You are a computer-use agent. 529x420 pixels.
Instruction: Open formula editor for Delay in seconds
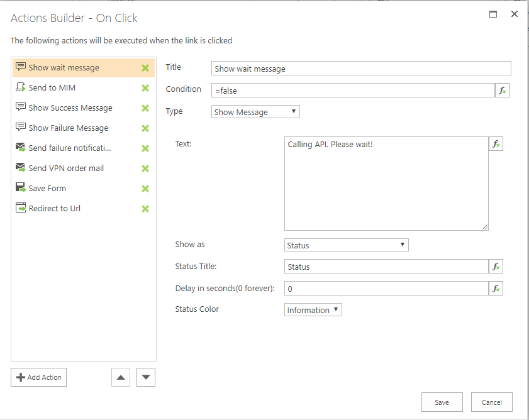tap(496, 289)
